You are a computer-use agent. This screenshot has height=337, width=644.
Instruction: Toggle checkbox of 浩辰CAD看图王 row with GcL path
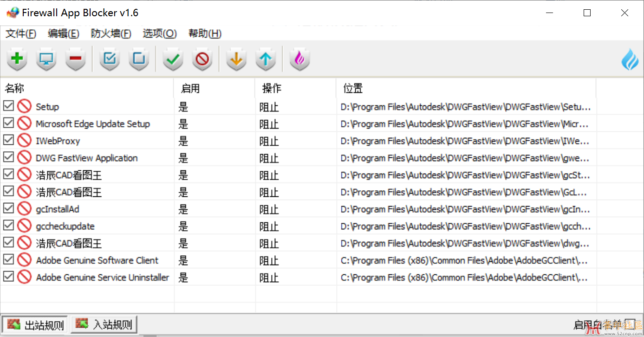8,191
